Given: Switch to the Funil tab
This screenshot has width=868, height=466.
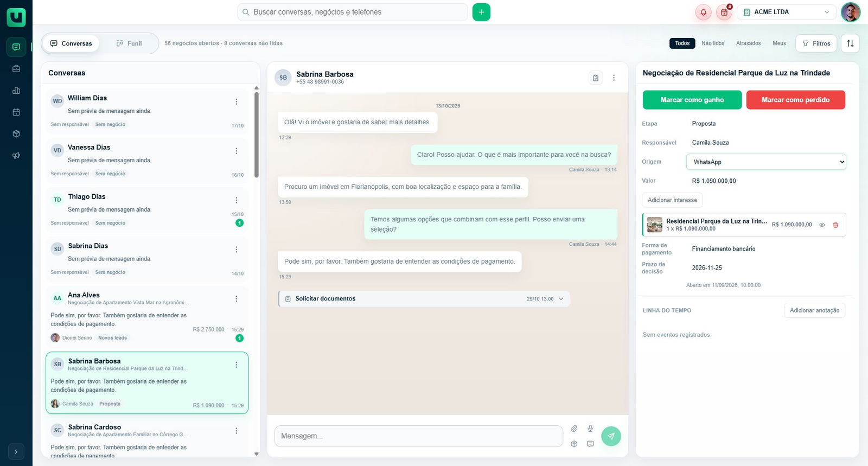Looking at the screenshot, I should point(129,43).
